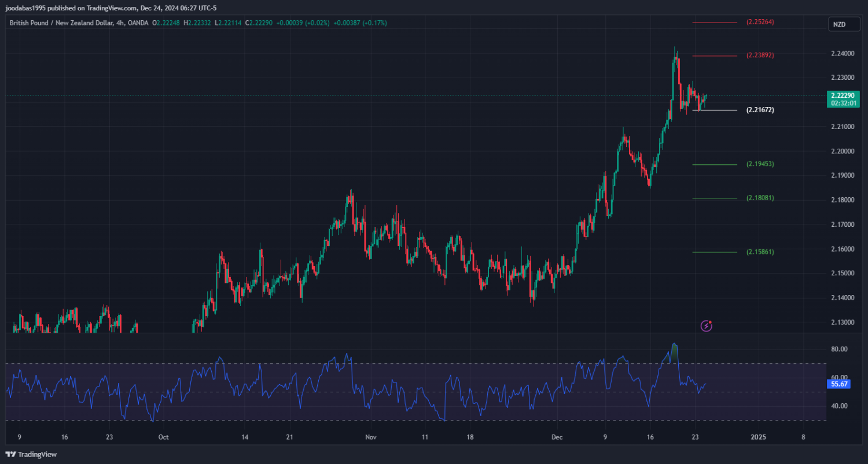Image resolution: width=868 pixels, height=464 pixels.
Task: Click the 80.00 mark on the RSI scale
Action: [839, 349]
